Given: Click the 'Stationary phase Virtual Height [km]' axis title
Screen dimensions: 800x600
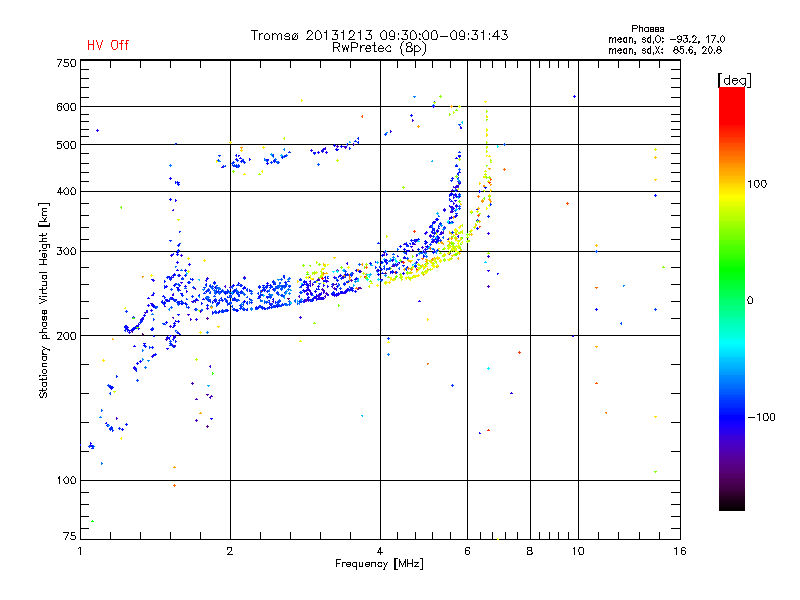Looking at the screenshot, I should tap(44, 300).
